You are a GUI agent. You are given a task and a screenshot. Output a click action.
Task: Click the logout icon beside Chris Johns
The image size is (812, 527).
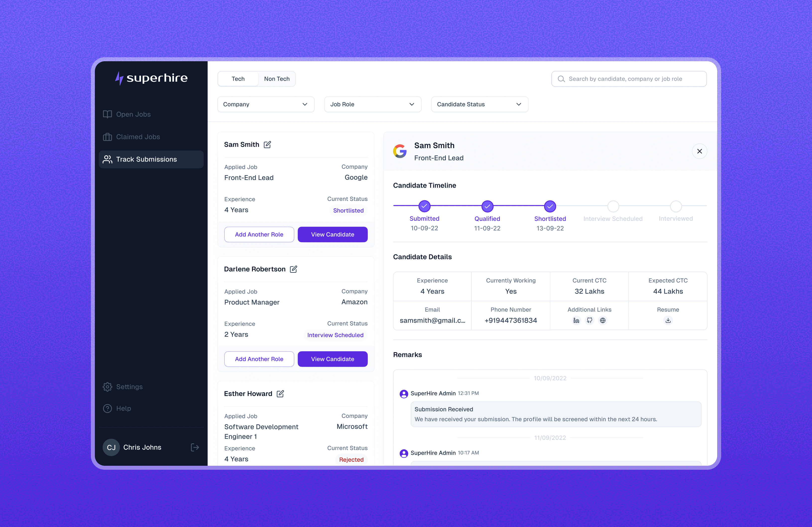coord(195,447)
